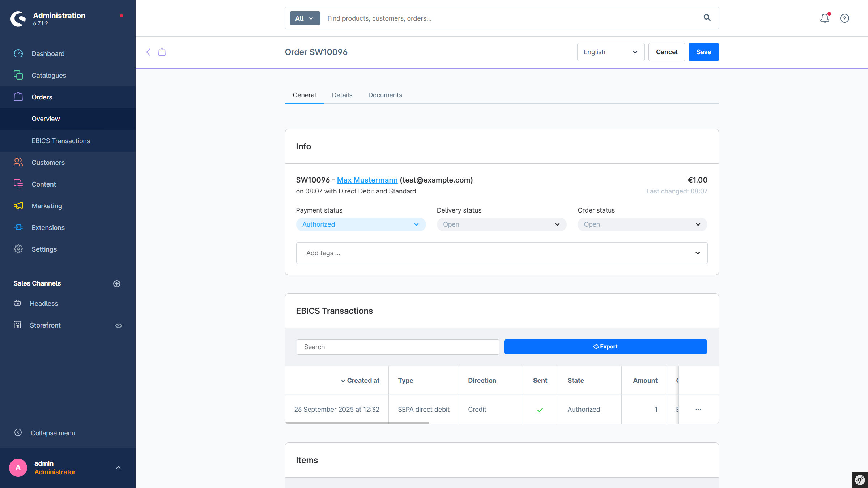The width and height of the screenshot is (868, 488).
Task: Expand the All search filter dropdown
Action: click(x=305, y=18)
